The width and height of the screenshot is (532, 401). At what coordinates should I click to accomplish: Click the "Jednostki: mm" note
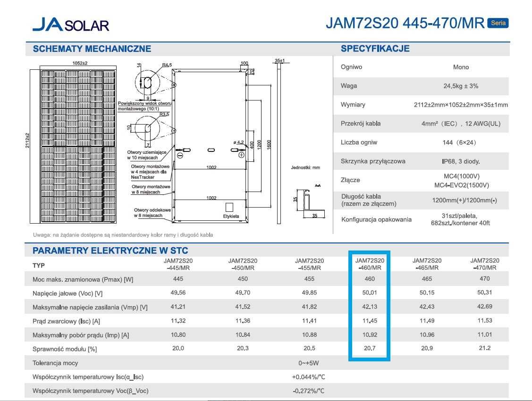[x=305, y=167]
